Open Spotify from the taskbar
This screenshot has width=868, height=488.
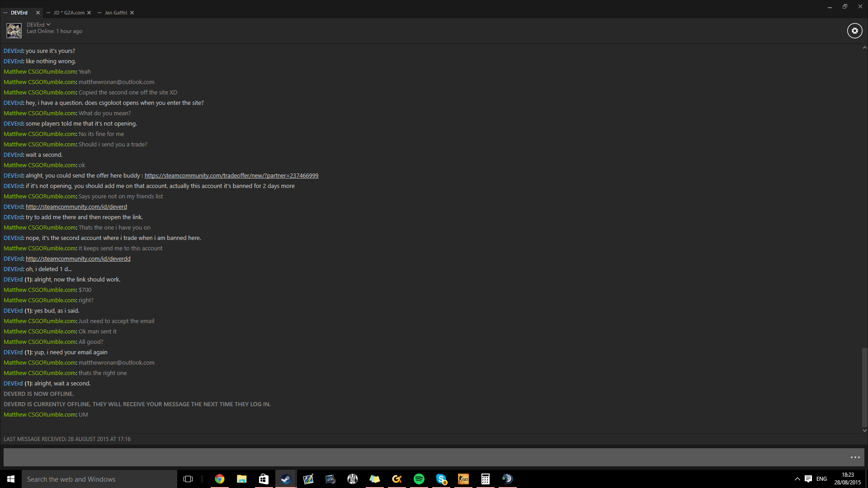click(419, 479)
